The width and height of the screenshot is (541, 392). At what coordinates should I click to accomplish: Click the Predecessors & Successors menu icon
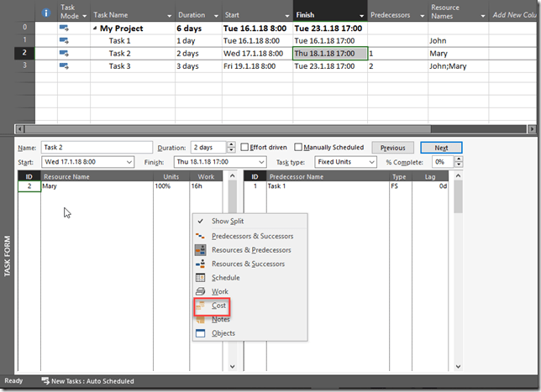click(200, 236)
